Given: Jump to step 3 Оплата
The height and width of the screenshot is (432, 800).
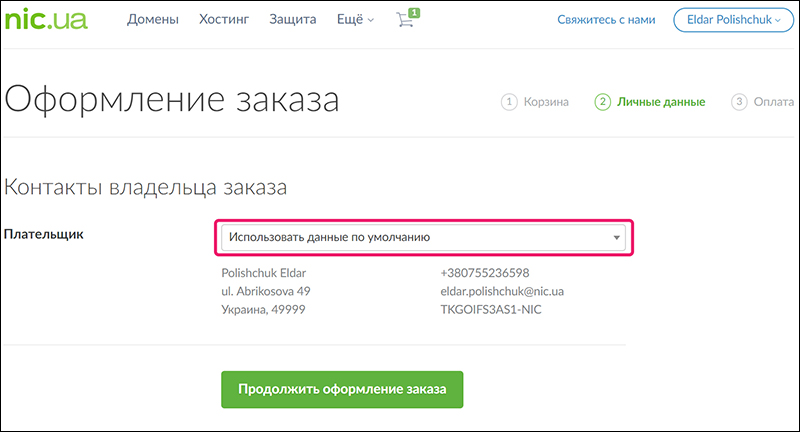Looking at the screenshot, I should coord(764,101).
